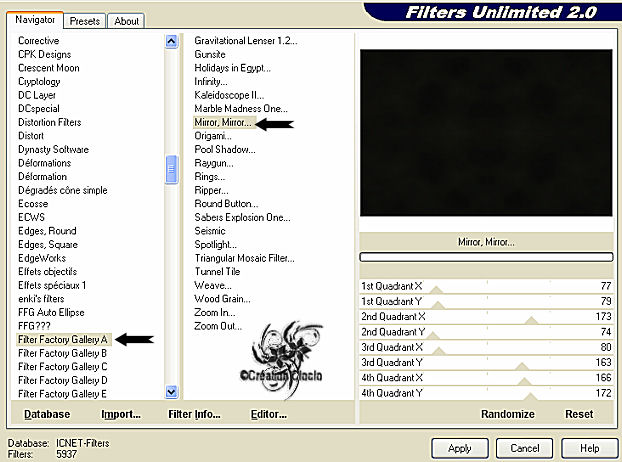622x462 pixels.
Task: Open Filter Info... dialog
Action: click(194, 413)
